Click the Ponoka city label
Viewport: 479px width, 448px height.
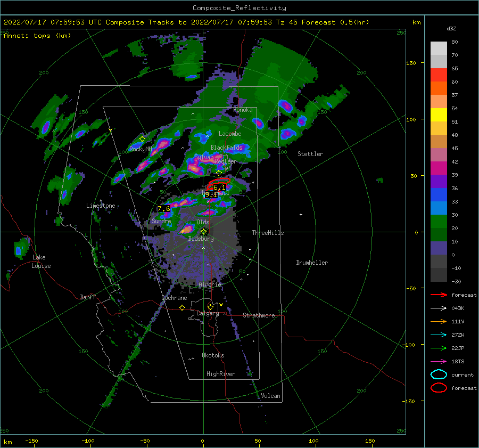pos(243,110)
